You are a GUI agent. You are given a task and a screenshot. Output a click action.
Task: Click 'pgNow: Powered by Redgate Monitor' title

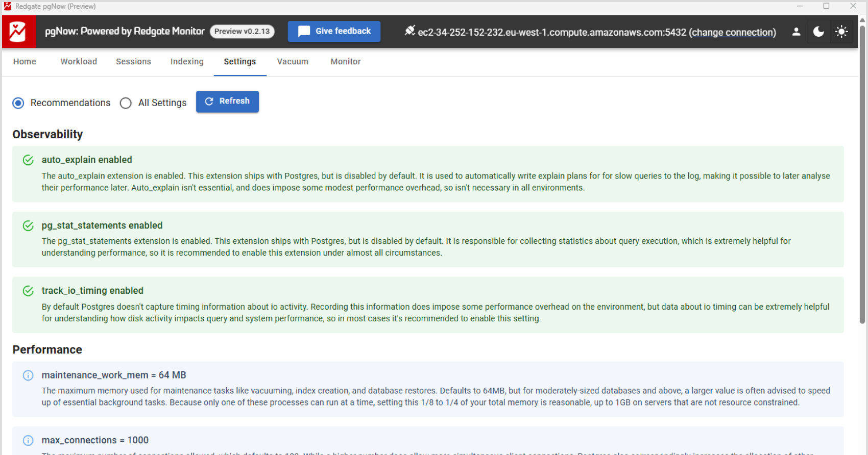125,32
